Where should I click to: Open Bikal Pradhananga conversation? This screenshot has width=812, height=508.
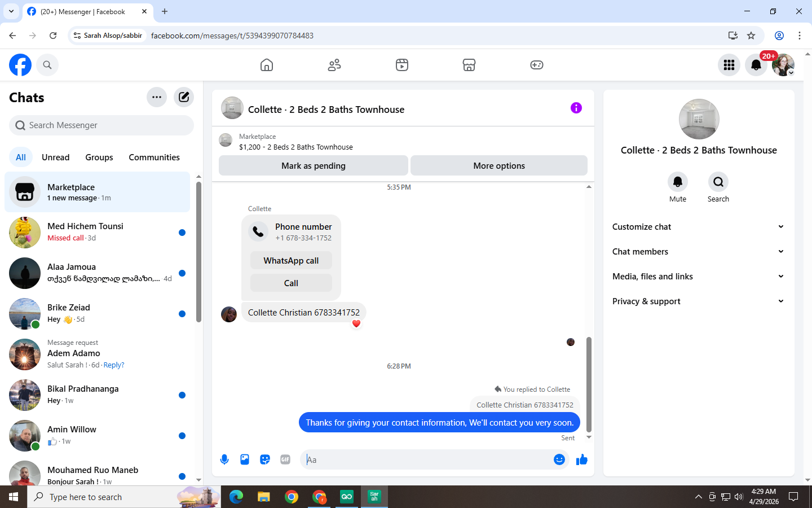(x=97, y=395)
